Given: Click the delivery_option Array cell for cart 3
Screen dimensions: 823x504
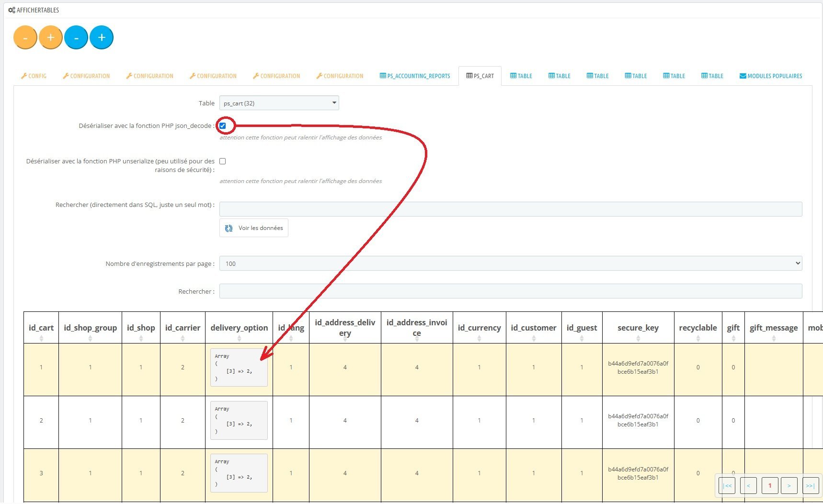Looking at the screenshot, I should coord(239,473).
